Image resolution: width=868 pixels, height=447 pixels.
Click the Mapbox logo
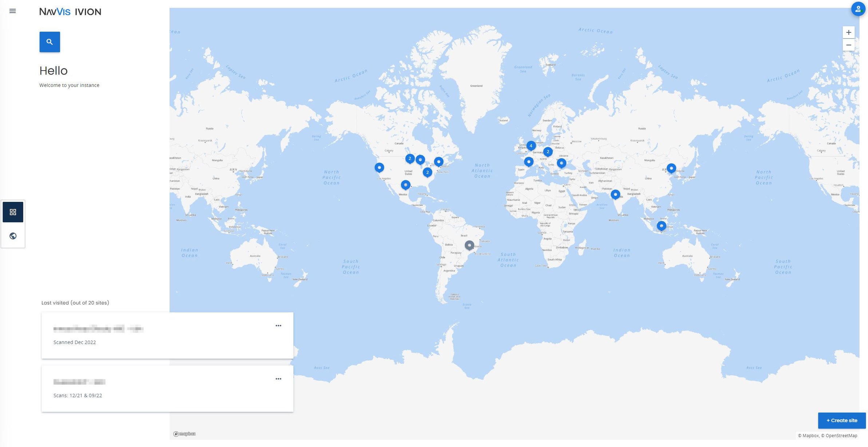(x=185, y=434)
